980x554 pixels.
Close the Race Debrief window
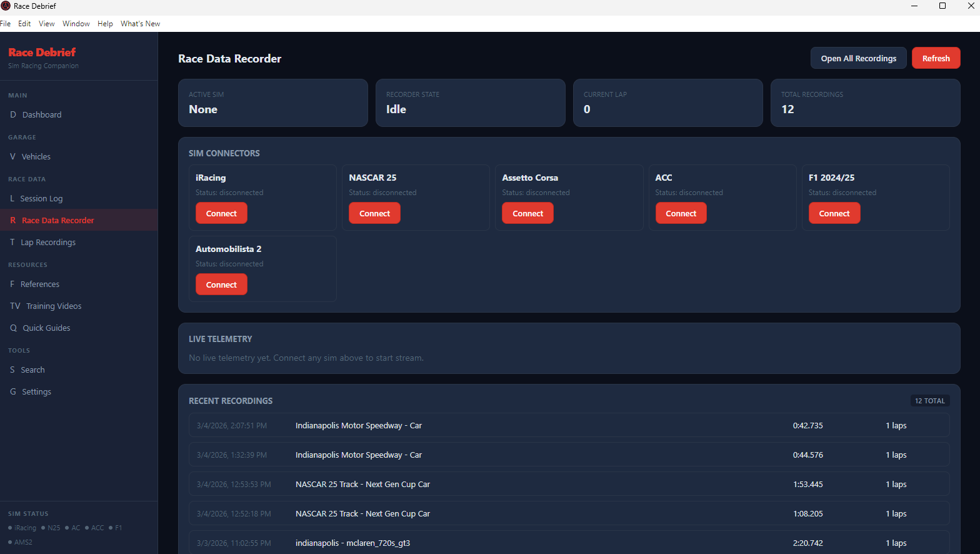(x=971, y=6)
